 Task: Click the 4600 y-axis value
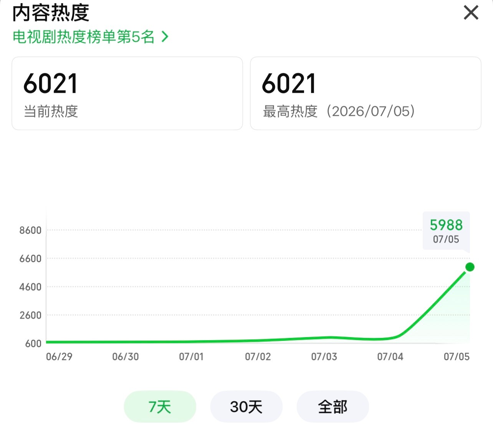[x=30, y=287]
